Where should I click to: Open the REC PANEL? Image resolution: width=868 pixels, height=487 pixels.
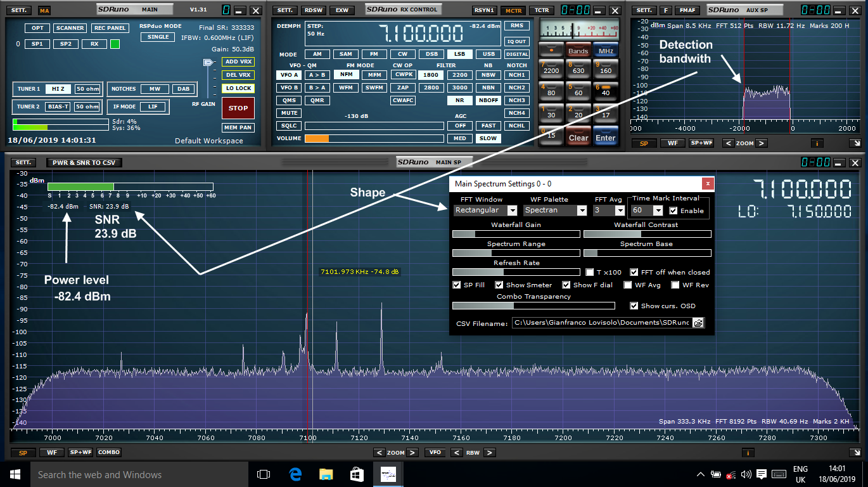tap(109, 28)
